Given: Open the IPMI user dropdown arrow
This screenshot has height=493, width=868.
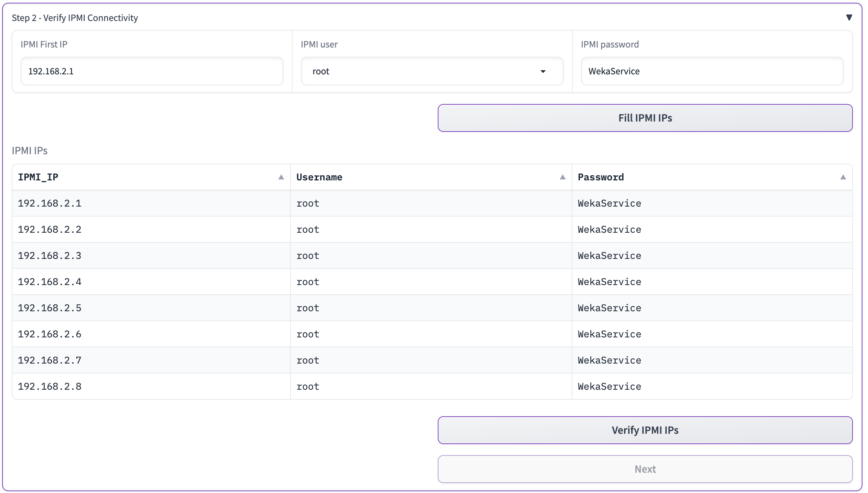Looking at the screenshot, I should [x=543, y=72].
